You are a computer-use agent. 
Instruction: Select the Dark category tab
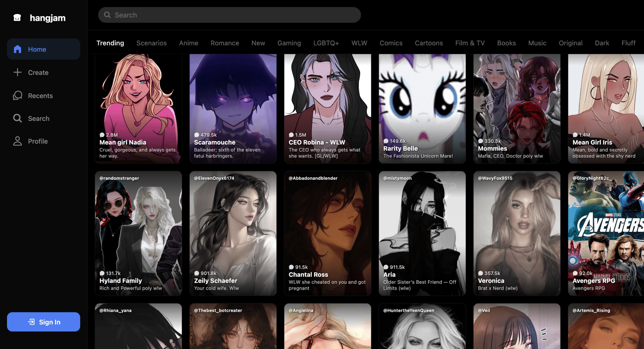(x=602, y=43)
